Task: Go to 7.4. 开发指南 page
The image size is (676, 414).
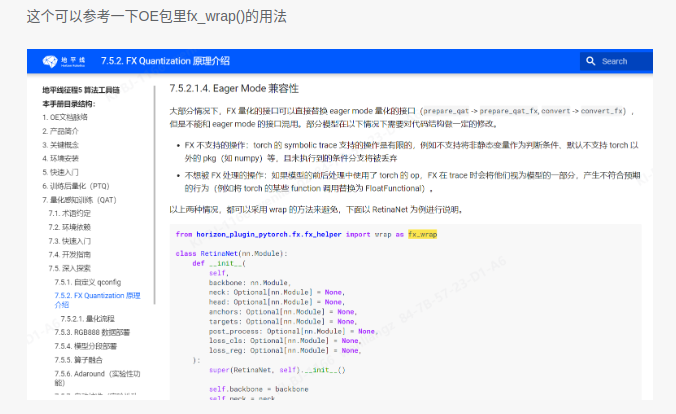Action: point(70,255)
